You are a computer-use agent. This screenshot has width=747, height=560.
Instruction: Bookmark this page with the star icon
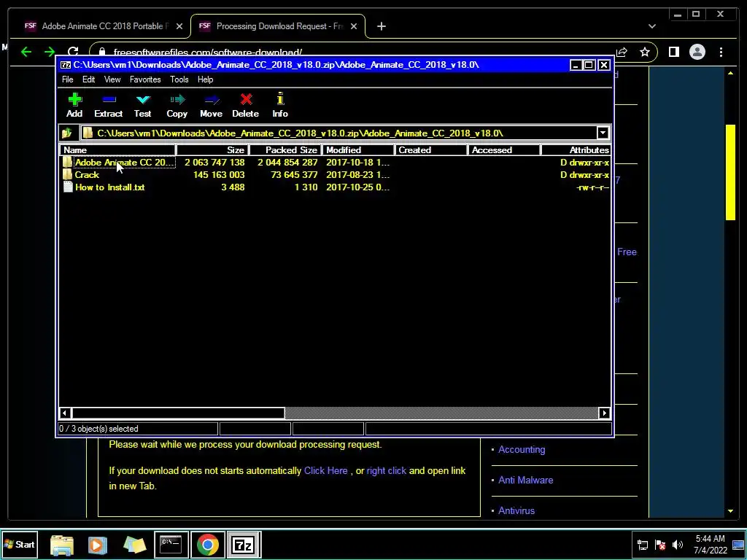tap(645, 52)
